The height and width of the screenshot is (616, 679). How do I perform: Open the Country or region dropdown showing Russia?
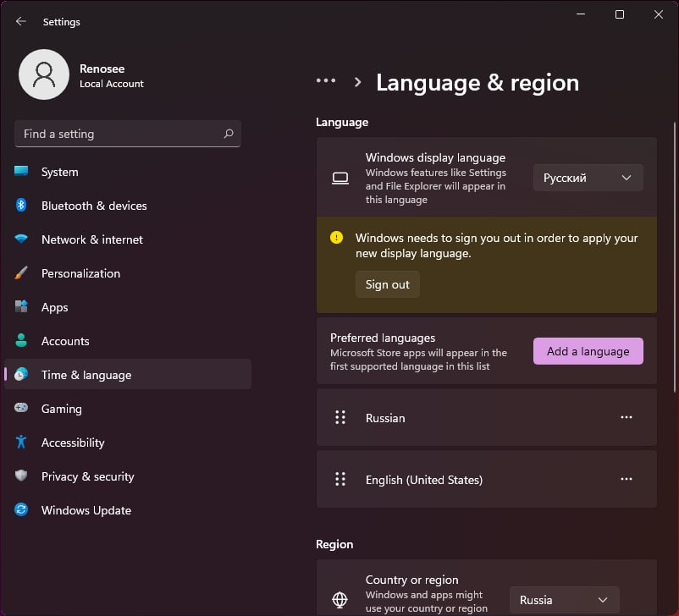point(564,600)
